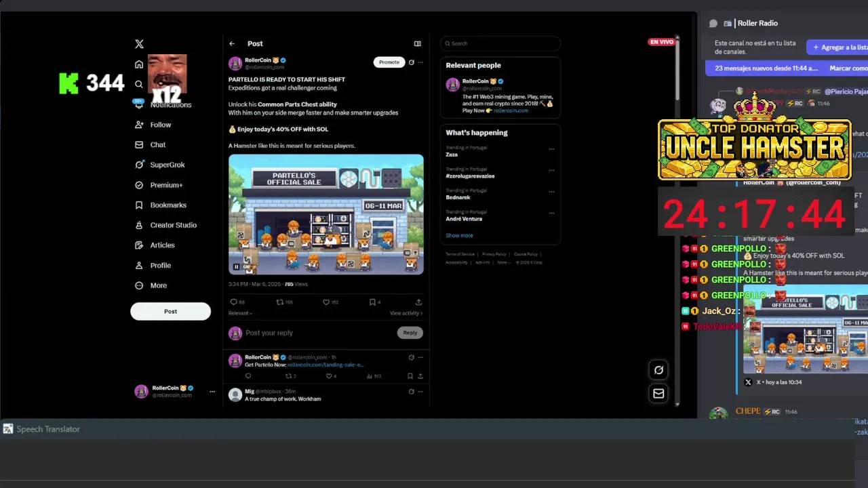Open the Follow menu item
Viewport: 868px width, 488px height.
click(153, 125)
